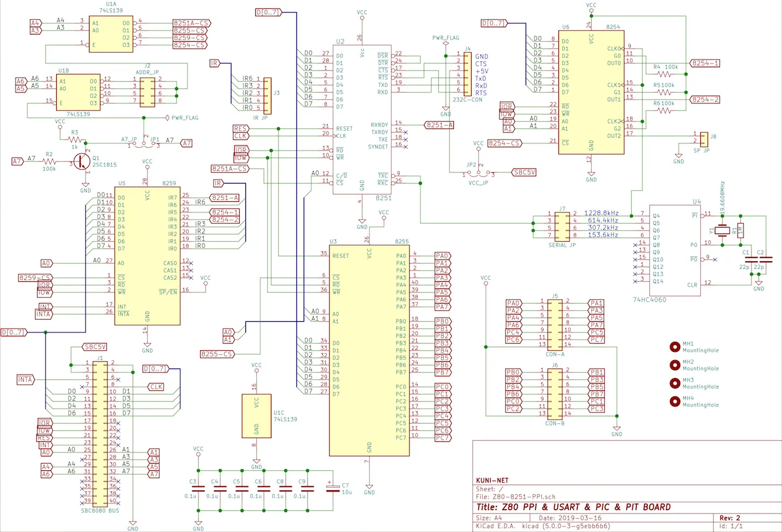Select the C2 22p capacitor symbol
782x532 pixels.
point(766,259)
